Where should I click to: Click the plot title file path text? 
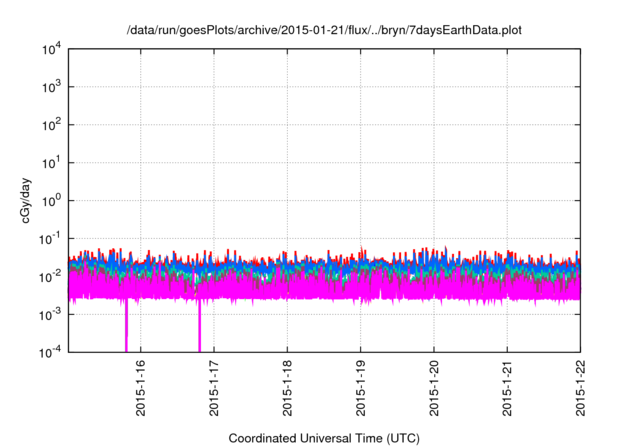point(324,30)
